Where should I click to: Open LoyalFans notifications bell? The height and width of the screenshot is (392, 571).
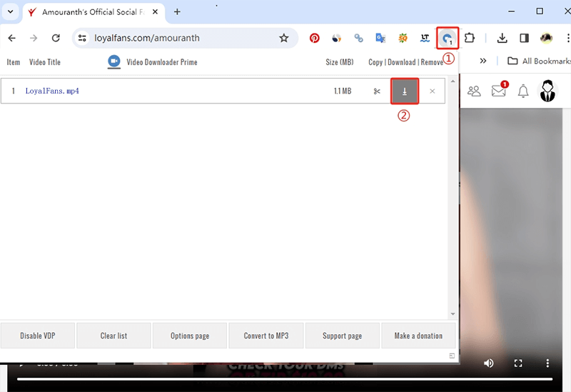523,91
